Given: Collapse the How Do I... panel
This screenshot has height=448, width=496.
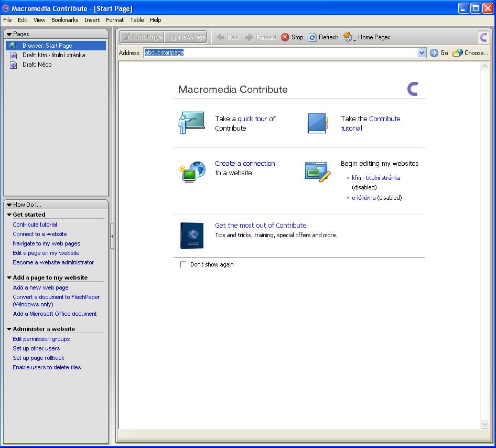Looking at the screenshot, I should [x=9, y=205].
